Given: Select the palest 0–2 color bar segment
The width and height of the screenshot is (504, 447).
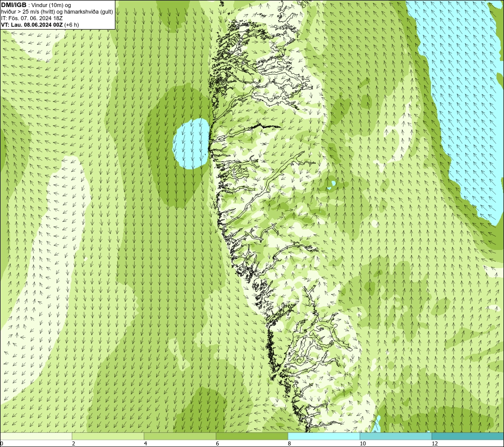Looking at the screenshot, I should click(x=36, y=436).
